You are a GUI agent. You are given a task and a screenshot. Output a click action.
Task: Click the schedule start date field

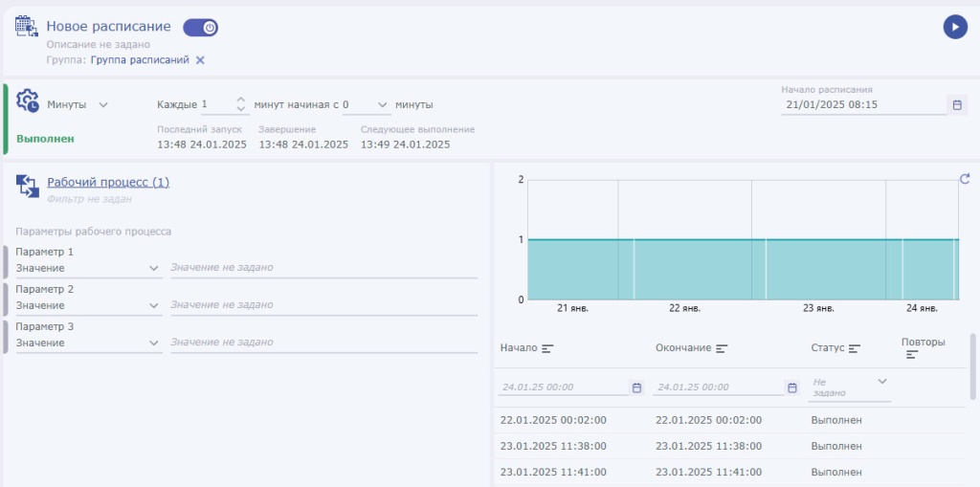pyautogui.click(x=861, y=105)
